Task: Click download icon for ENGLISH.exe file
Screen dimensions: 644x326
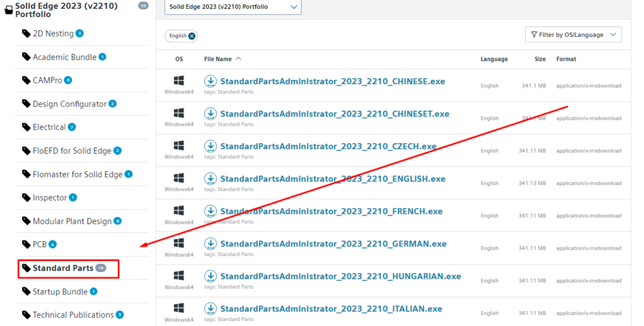Action: 210,179
